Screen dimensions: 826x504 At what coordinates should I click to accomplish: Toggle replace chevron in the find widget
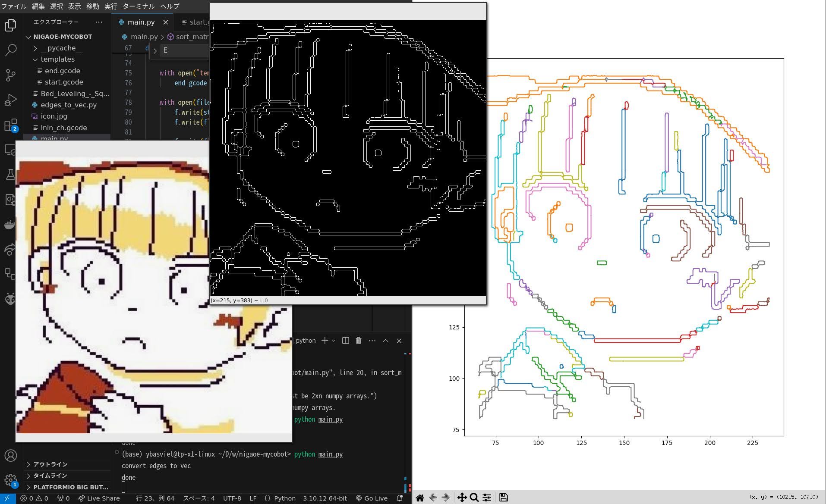pos(155,50)
